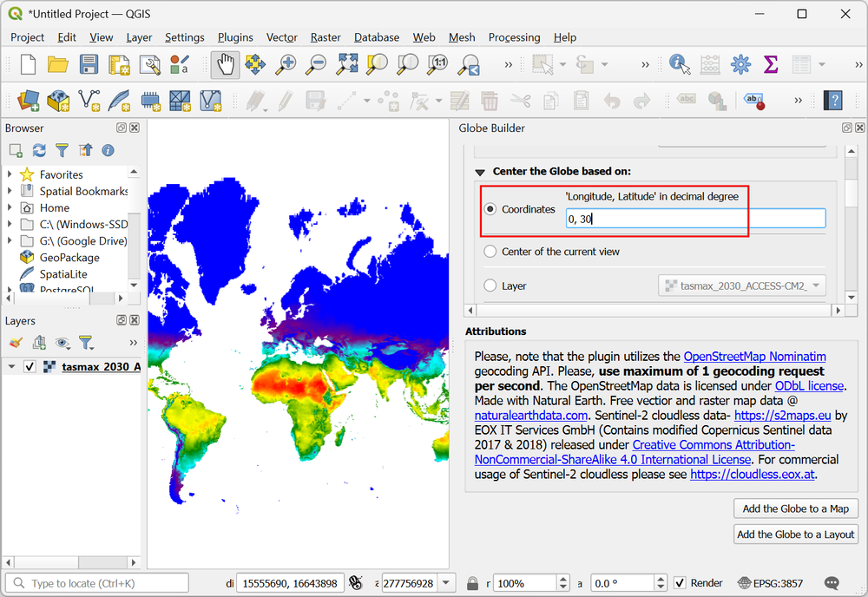This screenshot has width=868, height=597.
Task: Click the Zoom Last icon
Action: [x=469, y=65]
